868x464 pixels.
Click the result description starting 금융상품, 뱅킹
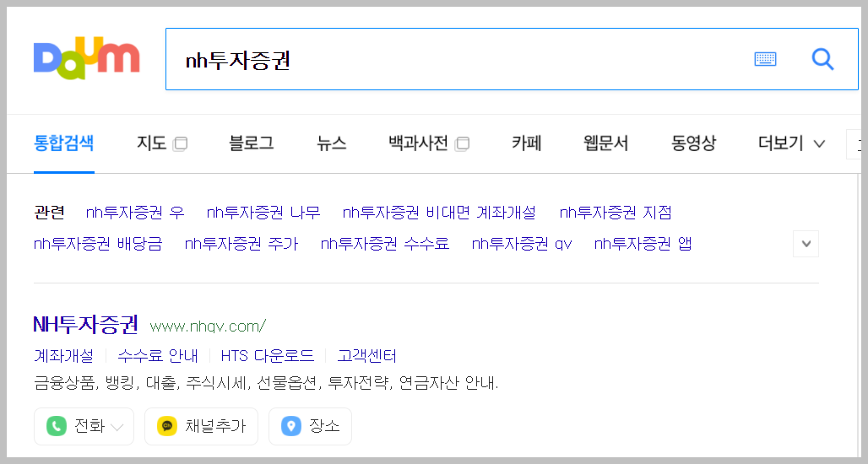pos(266,383)
